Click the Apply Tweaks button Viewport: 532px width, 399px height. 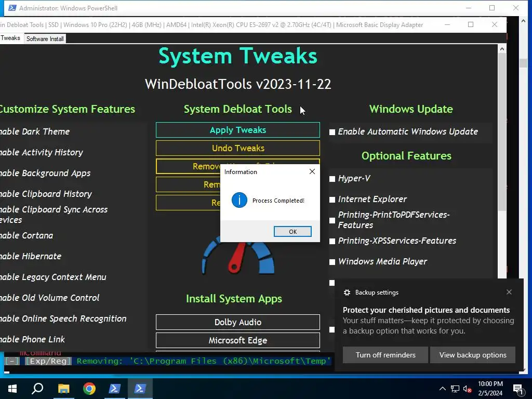[x=237, y=130]
